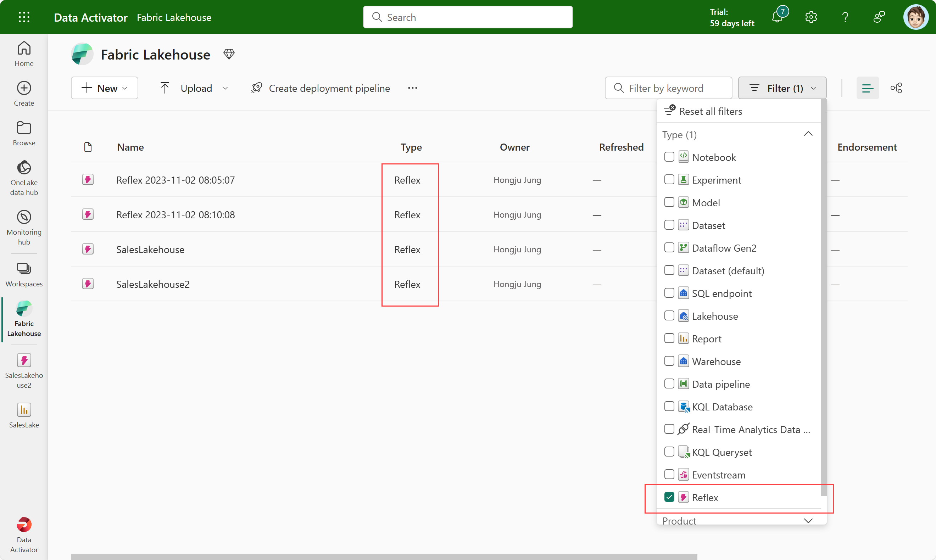
Task: Open Workspaces panel
Action: [x=24, y=275]
